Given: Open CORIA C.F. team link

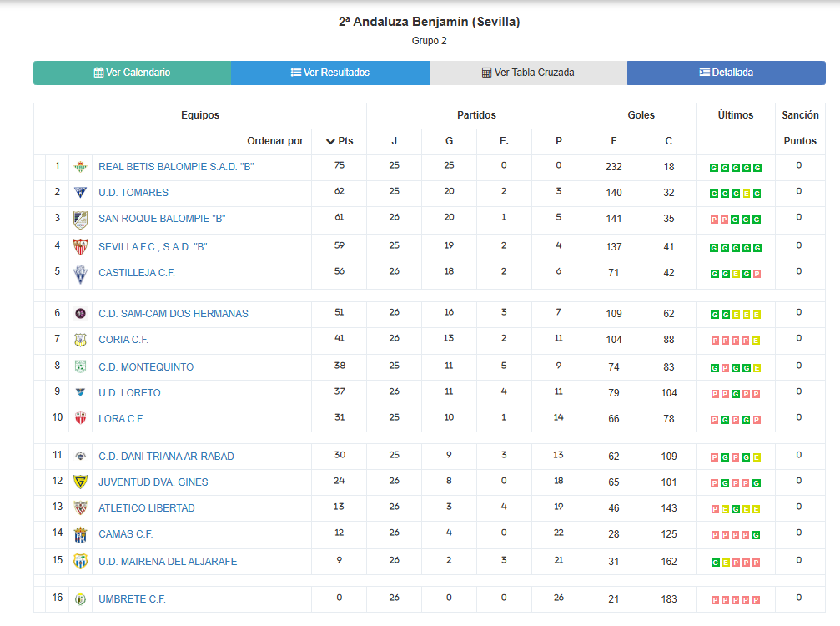Looking at the screenshot, I should coord(123,339).
